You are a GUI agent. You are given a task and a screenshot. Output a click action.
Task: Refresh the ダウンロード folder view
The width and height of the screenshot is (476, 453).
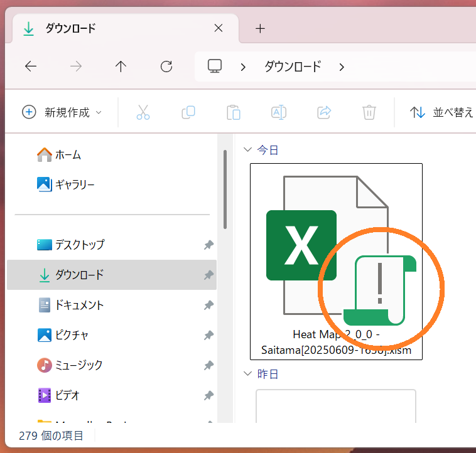[x=166, y=66]
